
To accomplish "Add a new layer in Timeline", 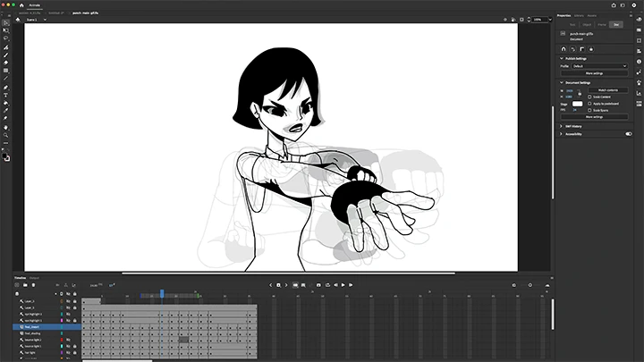I will point(17,285).
